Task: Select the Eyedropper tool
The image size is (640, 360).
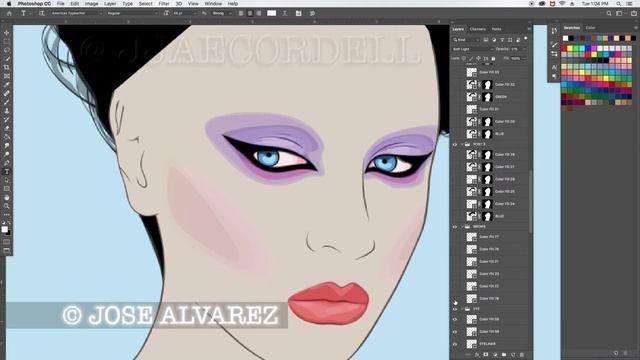Action: pyautogui.click(x=7, y=84)
